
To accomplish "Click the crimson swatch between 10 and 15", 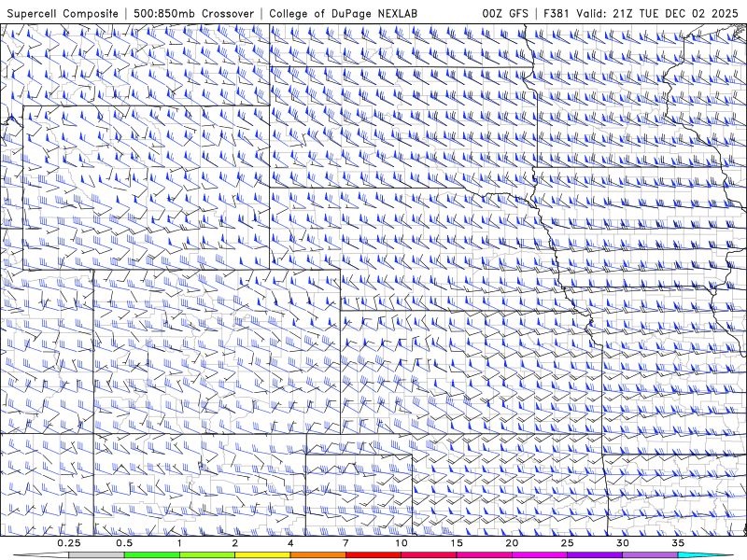I will (x=429, y=555).
